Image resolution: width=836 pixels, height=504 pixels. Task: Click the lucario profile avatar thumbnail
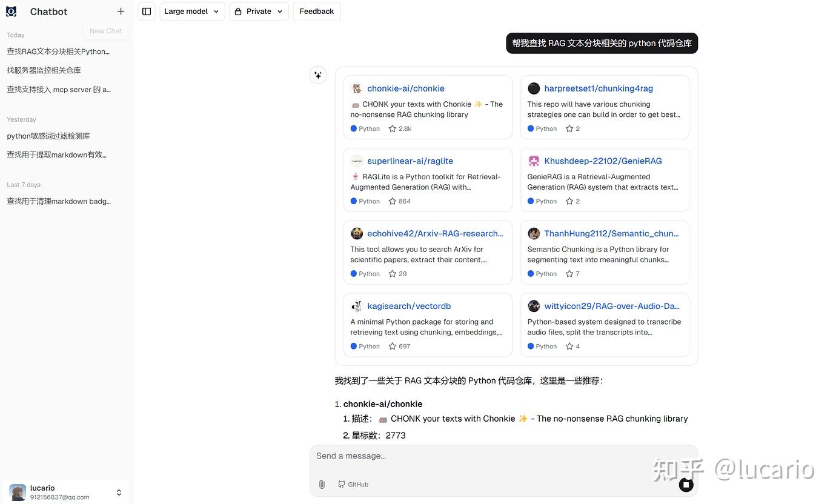click(17, 492)
